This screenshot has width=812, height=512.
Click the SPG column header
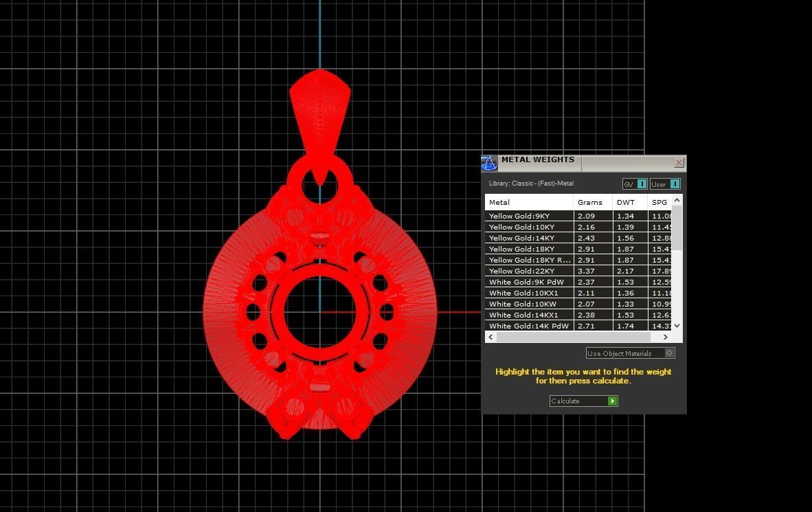click(659, 202)
